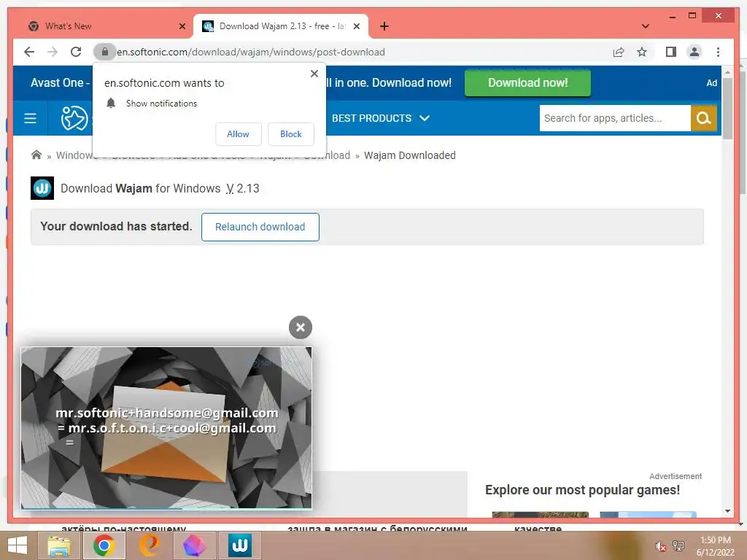
Task: Open the network tray icon
Action: pos(678,546)
